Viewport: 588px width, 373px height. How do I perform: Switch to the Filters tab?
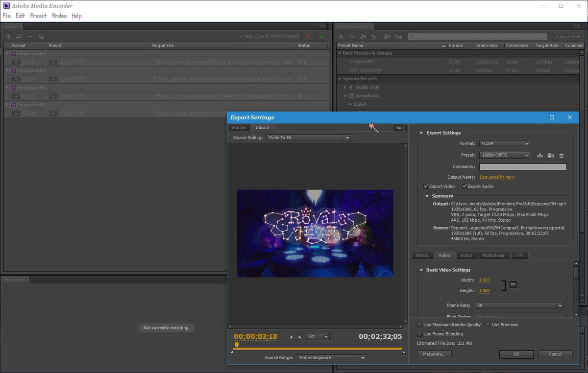pyautogui.click(x=422, y=256)
